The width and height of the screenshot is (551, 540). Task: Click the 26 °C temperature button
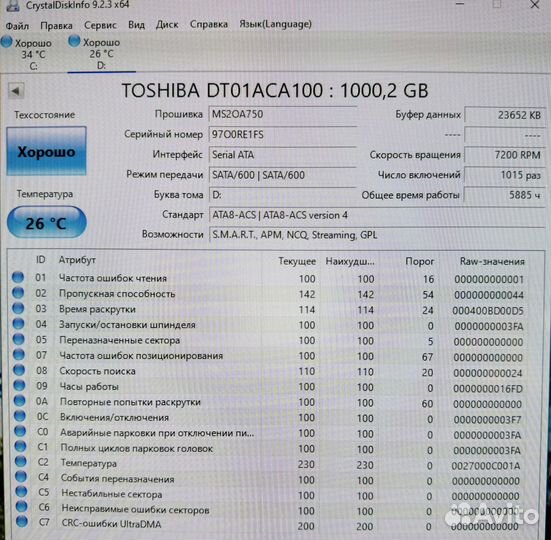pos(46,223)
